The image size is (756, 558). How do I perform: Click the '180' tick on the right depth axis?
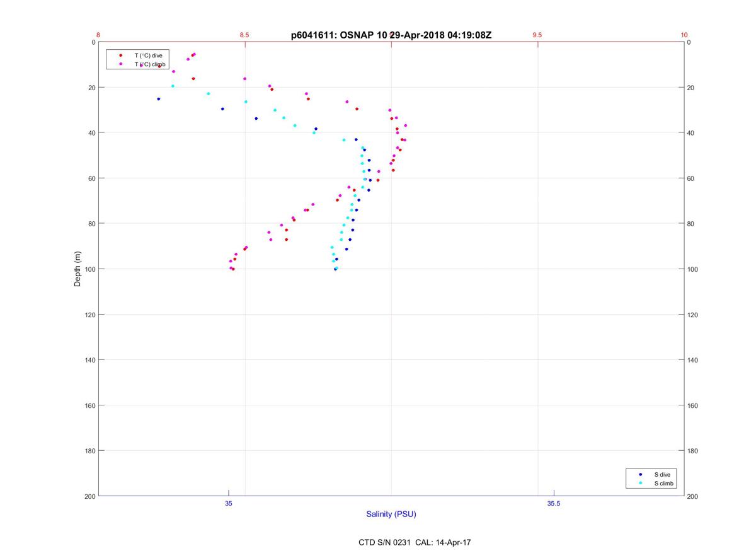pos(693,451)
